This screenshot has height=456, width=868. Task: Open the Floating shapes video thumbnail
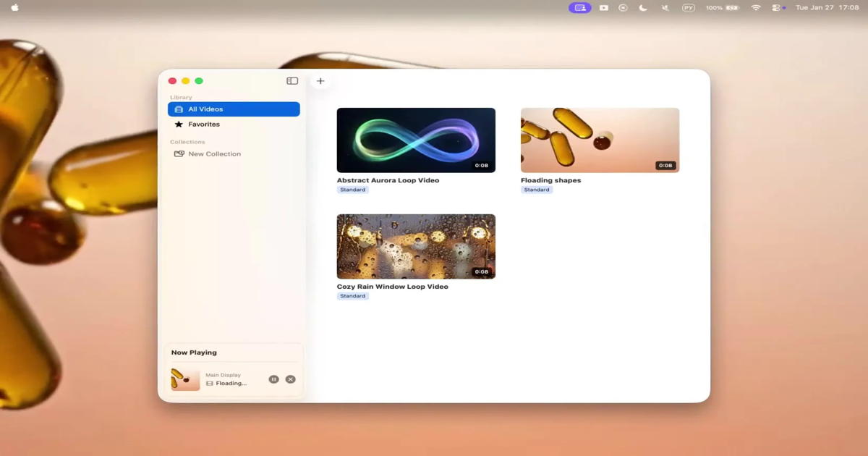pyautogui.click(x=600, y=140)
